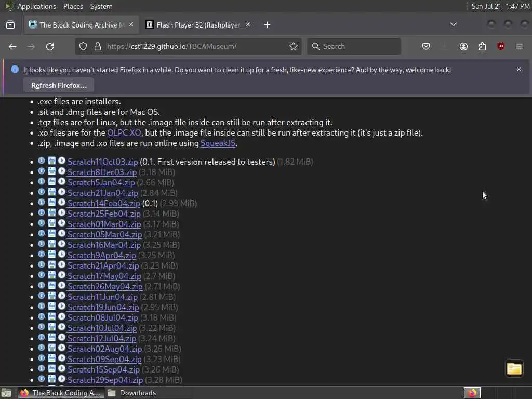Click the padlock site security icon

(98, 46)
